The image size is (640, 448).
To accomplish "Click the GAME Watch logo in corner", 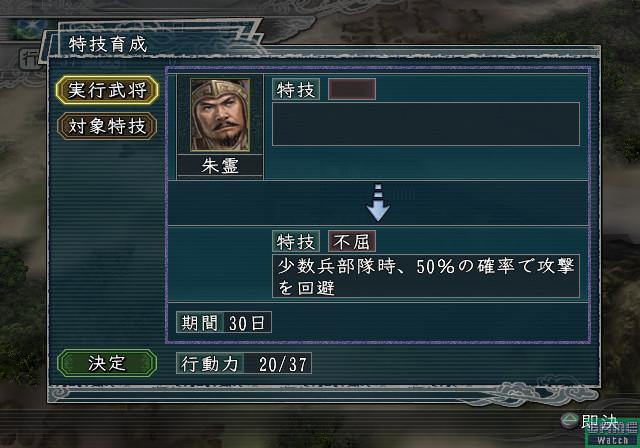I will point(612,433).
